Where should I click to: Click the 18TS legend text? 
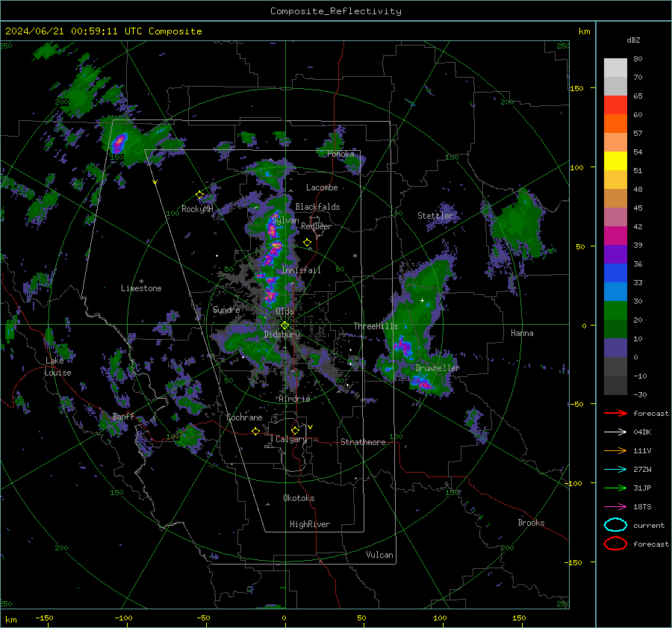coord(642,507)
